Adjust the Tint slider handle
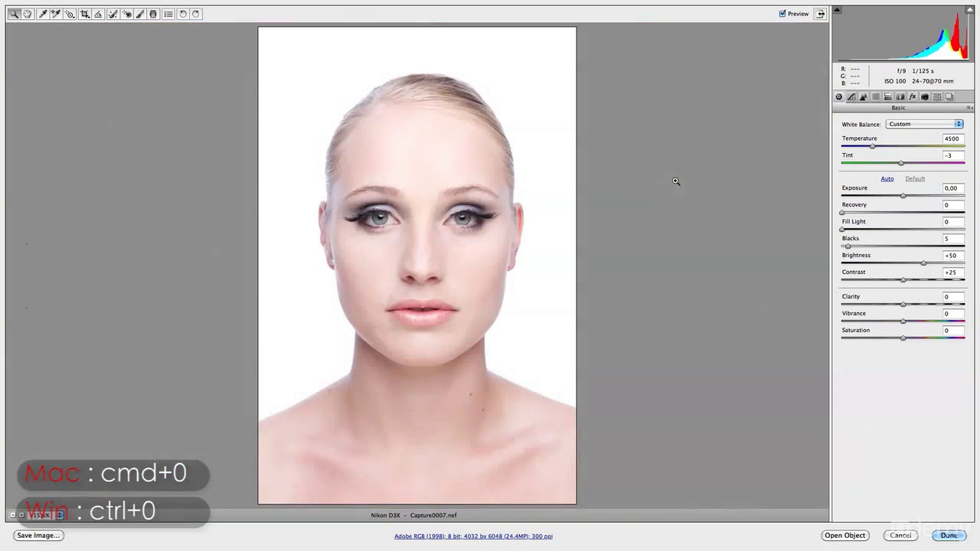This screenshot has width=980, height=551. coord(900,163)
